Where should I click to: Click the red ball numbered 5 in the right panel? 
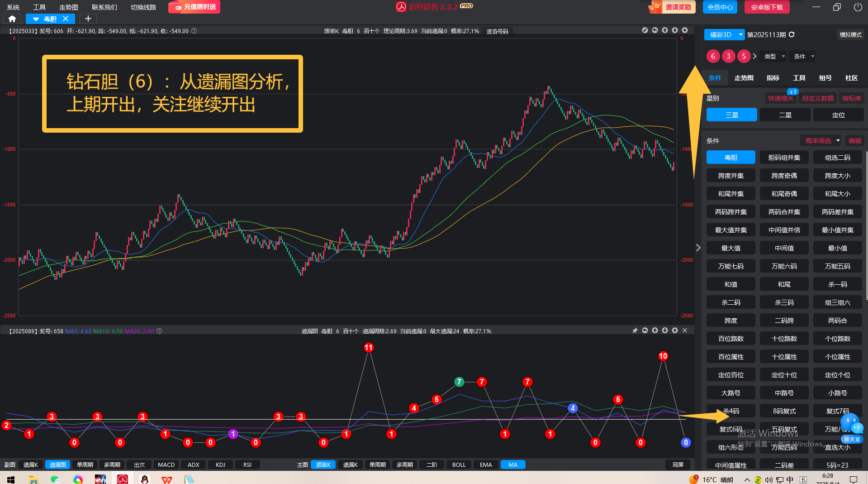(x=744, y=56)
